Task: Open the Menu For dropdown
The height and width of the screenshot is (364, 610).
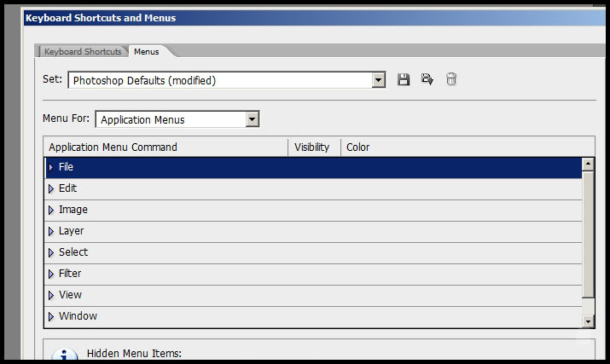Action: coord(252,119)
